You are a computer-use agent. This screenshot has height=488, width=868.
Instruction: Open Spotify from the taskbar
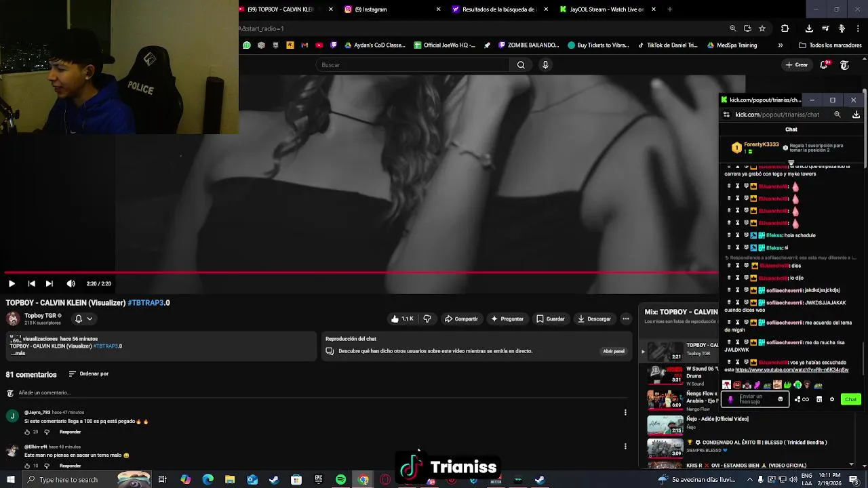[x=340, y=479]
